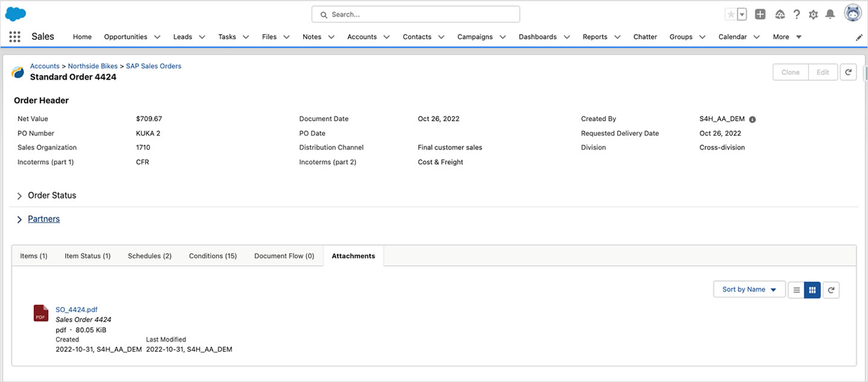
Task: Open the user profile avatar
Action: [853, 13]
